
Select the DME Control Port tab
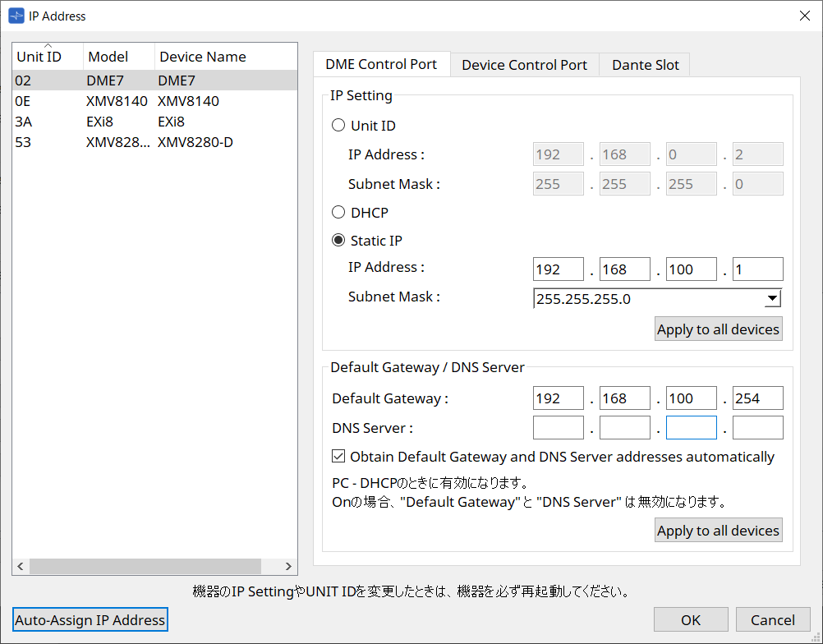[x=381, y=63]
